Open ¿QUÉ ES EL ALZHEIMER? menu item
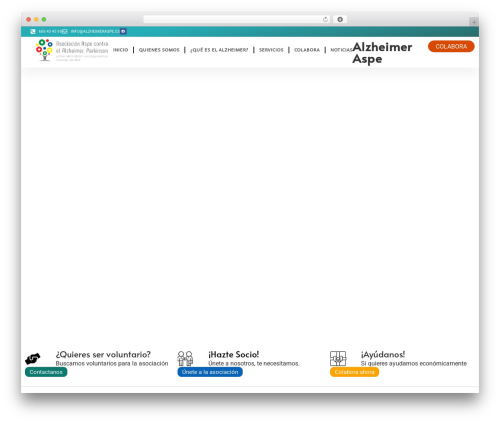Screen dimensions: 500x423 pyautogui.click(x=219, y=50)
